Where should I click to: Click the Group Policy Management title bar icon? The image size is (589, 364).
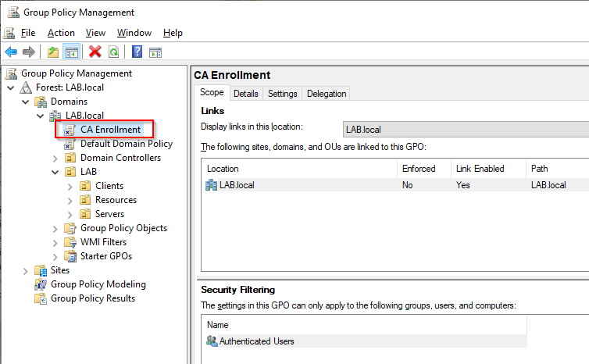point(13,12)
